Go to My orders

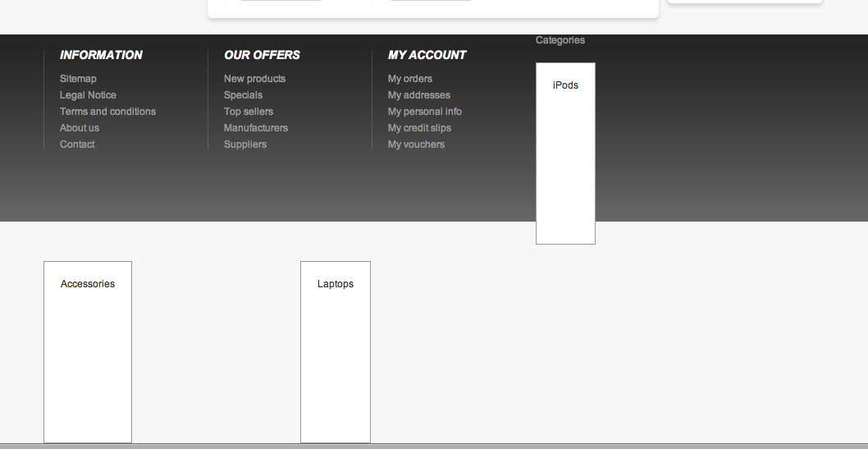click(410, 79)
